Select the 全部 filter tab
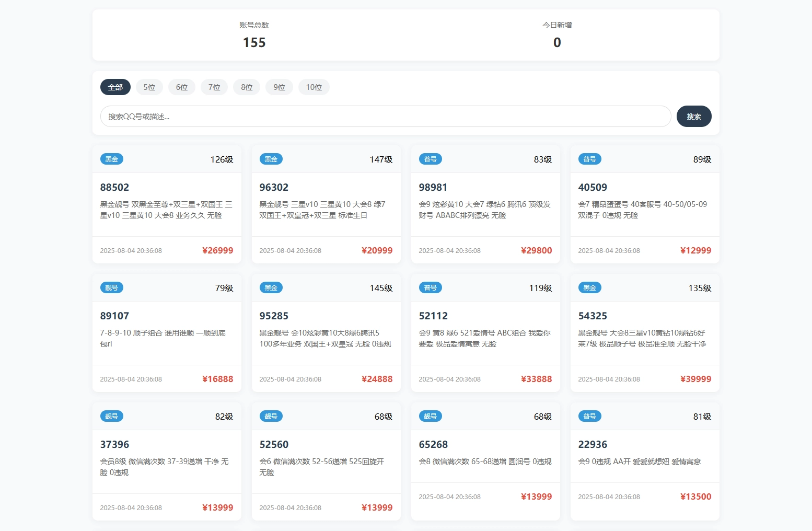 point(115,87)
